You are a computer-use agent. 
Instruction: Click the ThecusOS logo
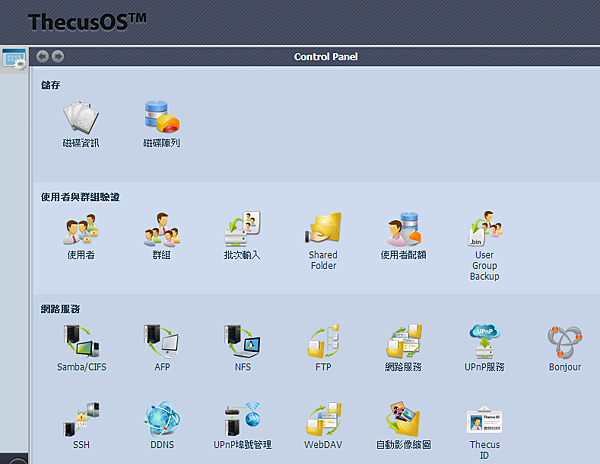coord(87,22)
